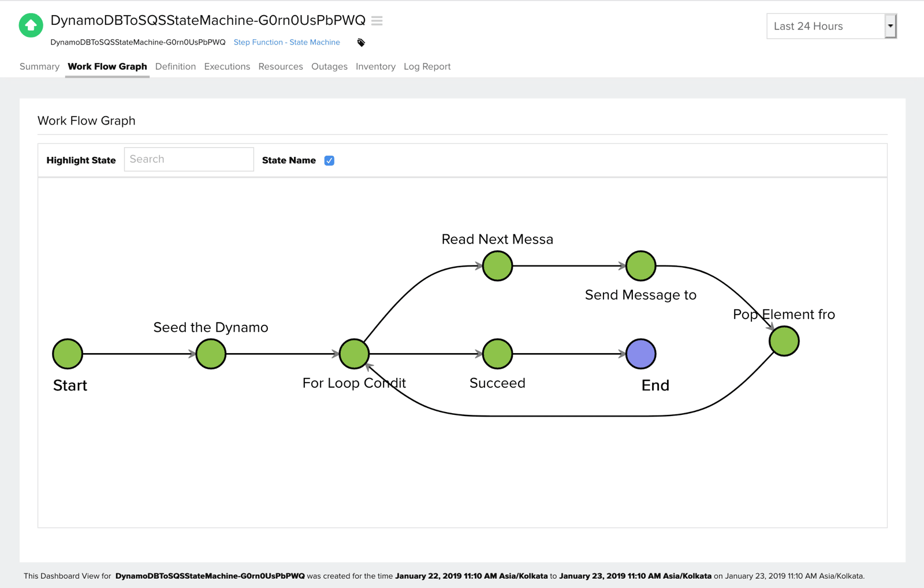Click the tag icon near Step Function label
Image resolution: width=924 pixels, height=588 pixels.
click(x=360, y=42)
